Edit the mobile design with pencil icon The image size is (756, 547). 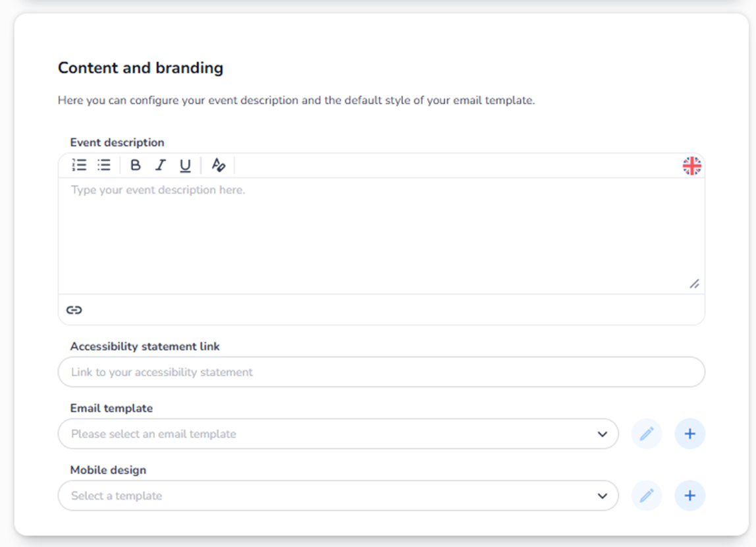pos(647,496)
